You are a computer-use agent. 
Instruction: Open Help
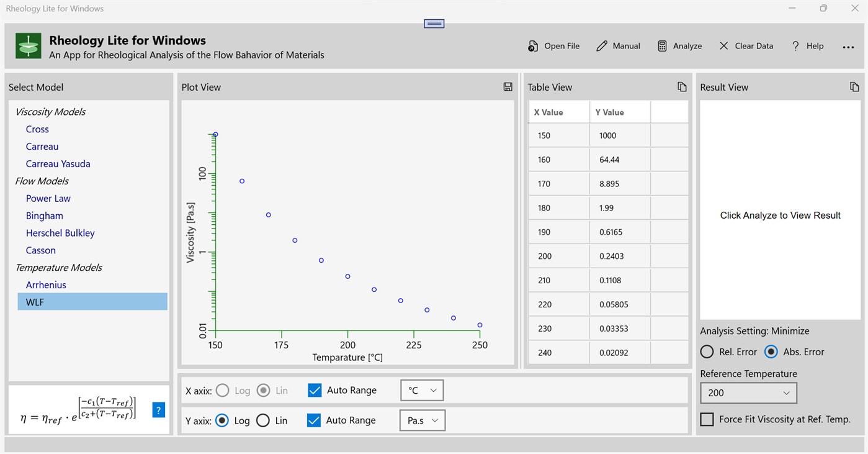(x=807, y=45)
